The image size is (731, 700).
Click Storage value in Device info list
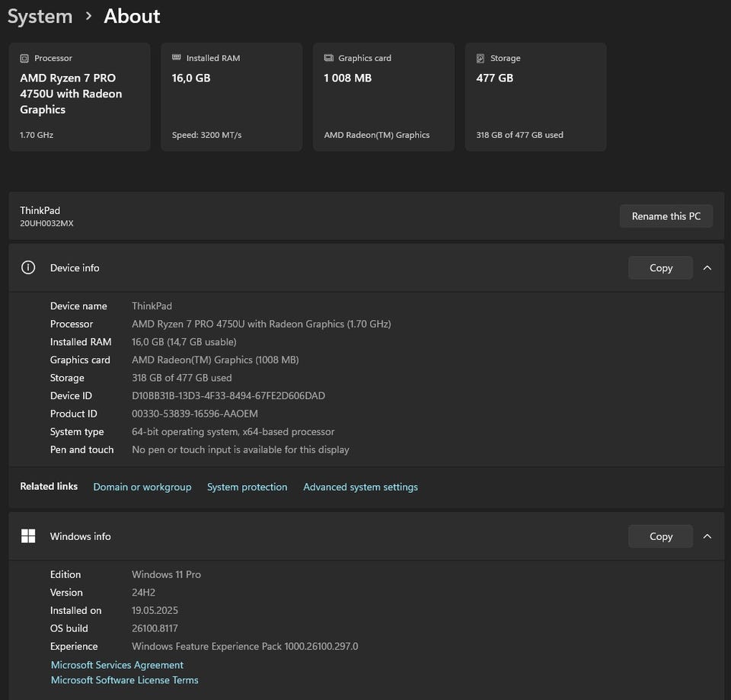pos(182,378)
